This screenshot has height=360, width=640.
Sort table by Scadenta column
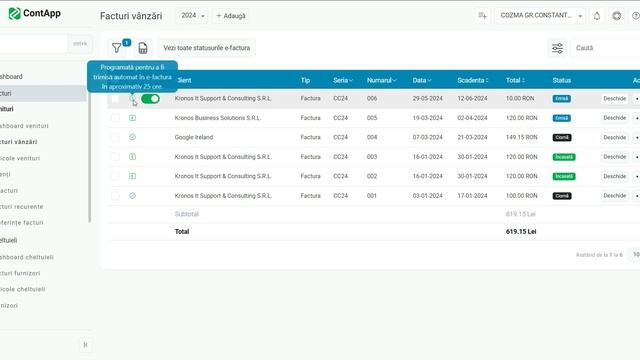[x=473, y=80]
